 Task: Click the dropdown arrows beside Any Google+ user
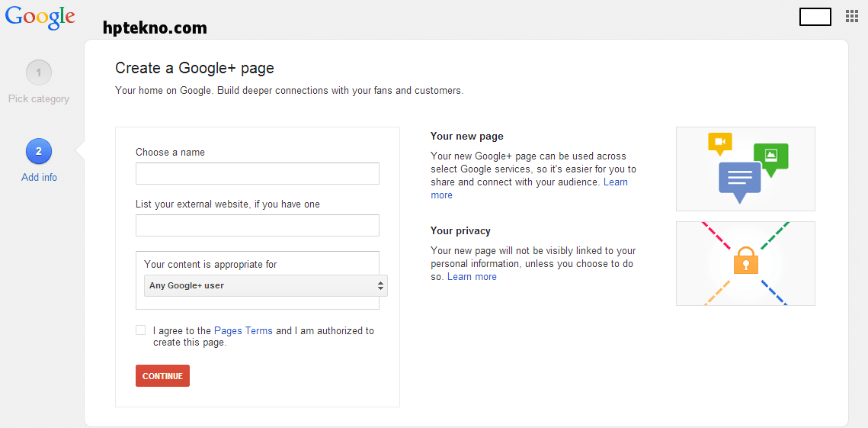[x=380, y=286]
